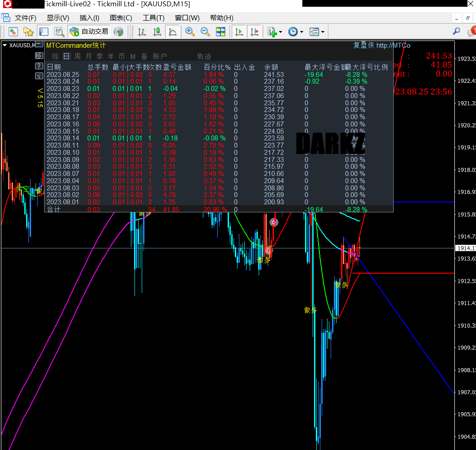Click the 盈亏金额 column header
This screenshot has height=450, width=476.
pos(177,67)
